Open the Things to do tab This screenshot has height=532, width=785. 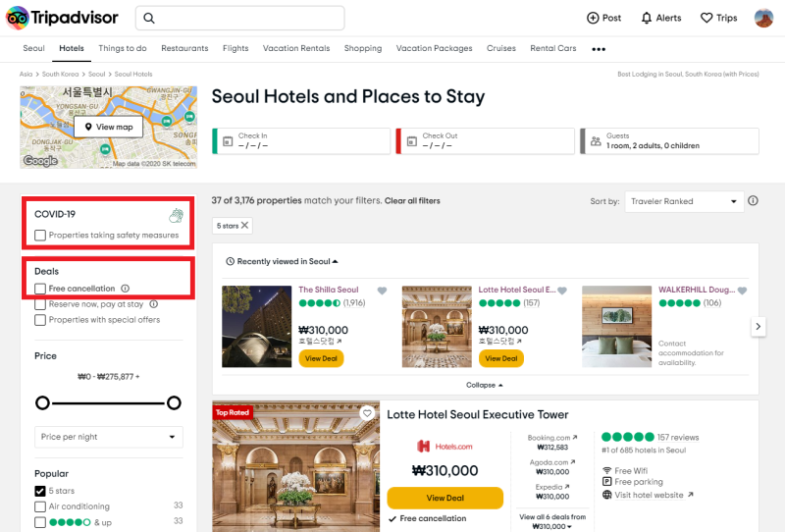point(123,48)
